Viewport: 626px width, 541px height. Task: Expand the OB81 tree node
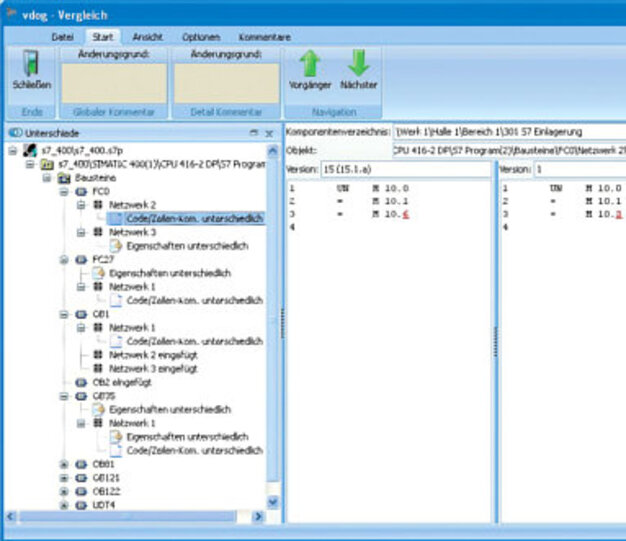click(64, 464)
